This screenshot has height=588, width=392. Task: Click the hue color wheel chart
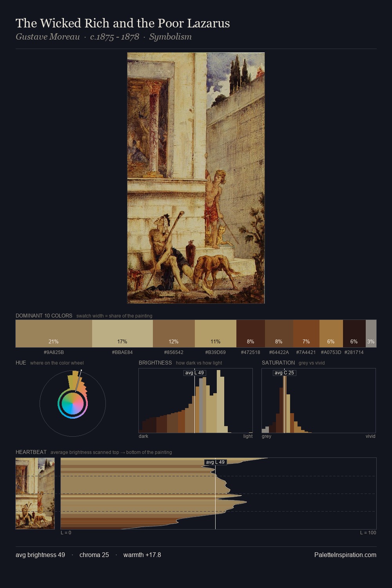[73, 403]
